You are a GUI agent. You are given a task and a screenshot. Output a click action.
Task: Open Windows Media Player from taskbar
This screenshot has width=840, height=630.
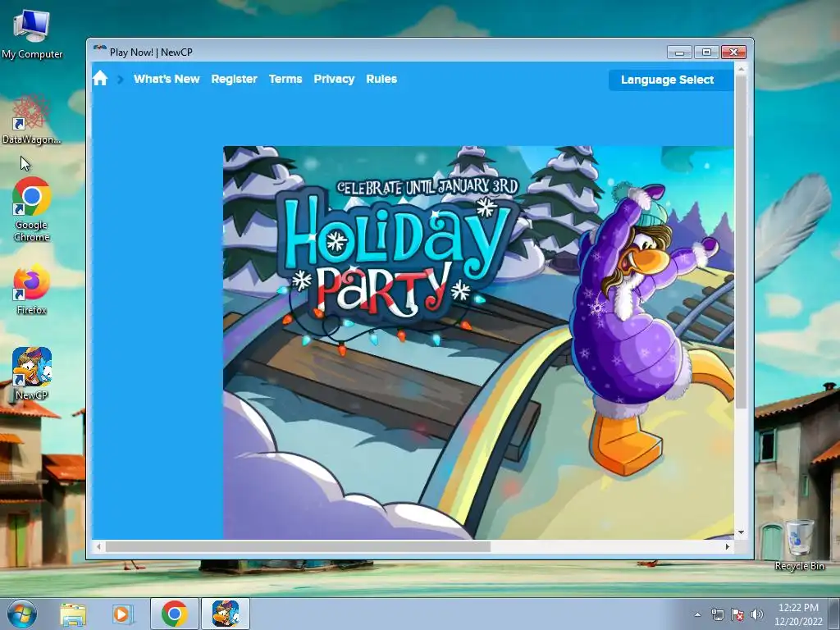(x=122, y=614)
